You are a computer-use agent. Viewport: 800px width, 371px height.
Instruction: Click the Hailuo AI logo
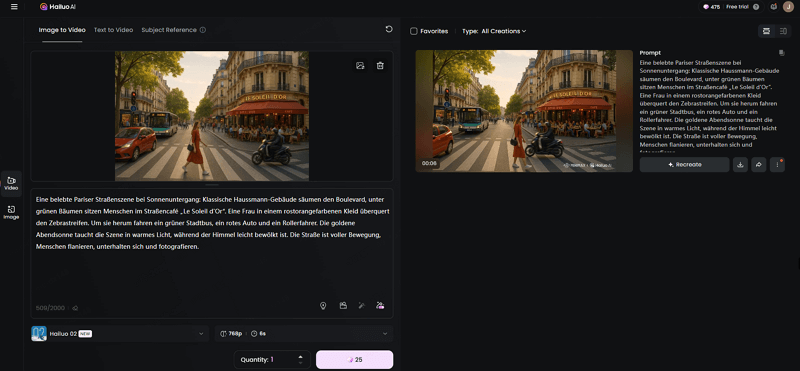(x=58, y=7)
